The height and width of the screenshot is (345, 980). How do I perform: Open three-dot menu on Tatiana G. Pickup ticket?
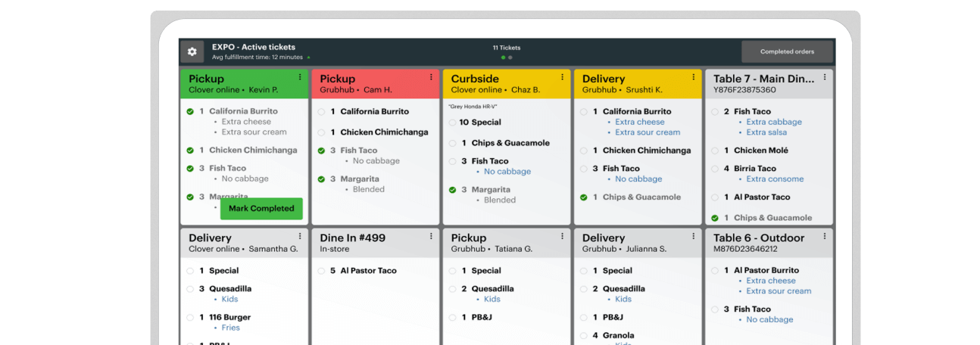click(x=562, y=236)
